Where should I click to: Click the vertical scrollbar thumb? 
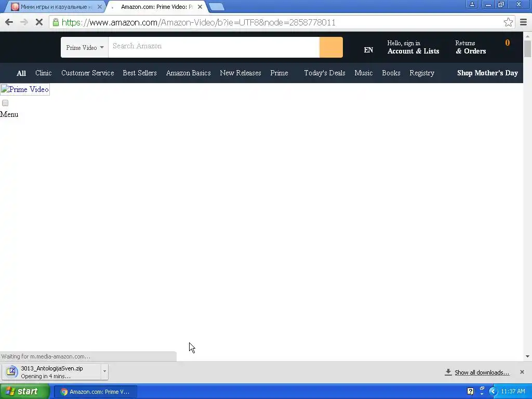pos(527,48)
